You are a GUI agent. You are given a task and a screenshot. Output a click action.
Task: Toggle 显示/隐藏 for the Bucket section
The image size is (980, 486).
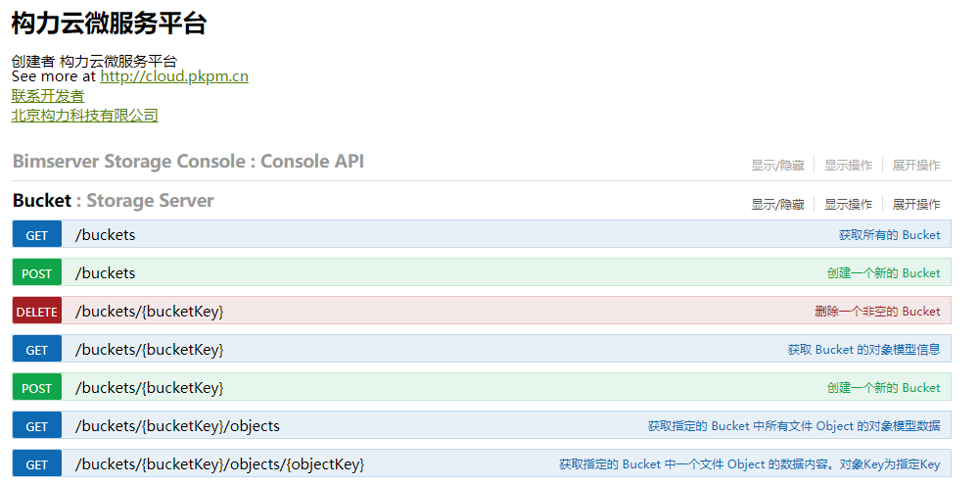tap(777, 204)
